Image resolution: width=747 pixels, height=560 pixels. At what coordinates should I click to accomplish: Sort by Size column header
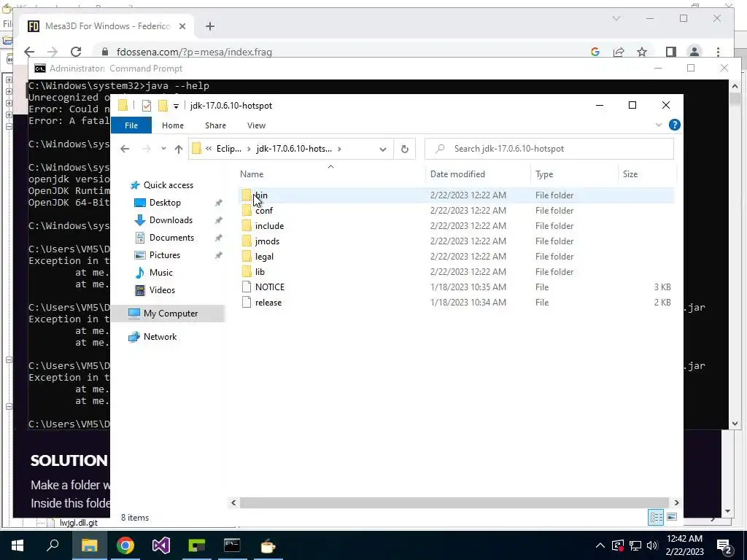tap(647, 174)
